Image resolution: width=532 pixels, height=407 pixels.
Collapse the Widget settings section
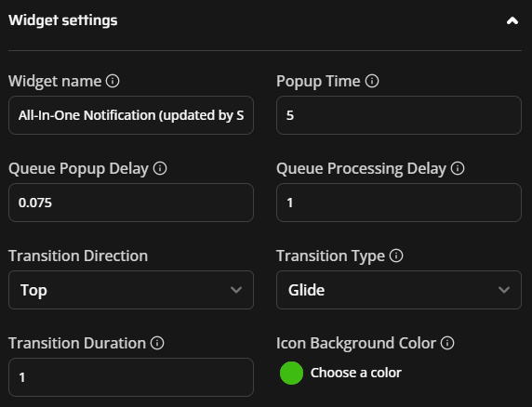(x=512, y=21)
